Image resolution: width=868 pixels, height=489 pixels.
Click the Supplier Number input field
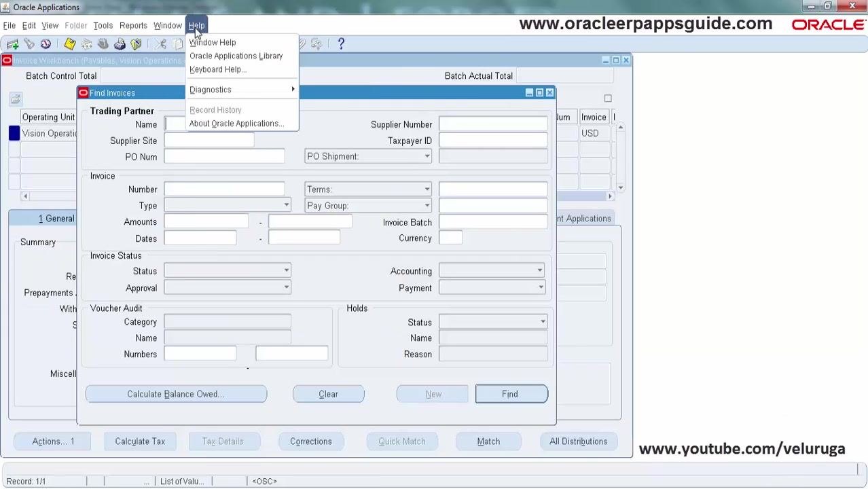click(x=493, y=124)
